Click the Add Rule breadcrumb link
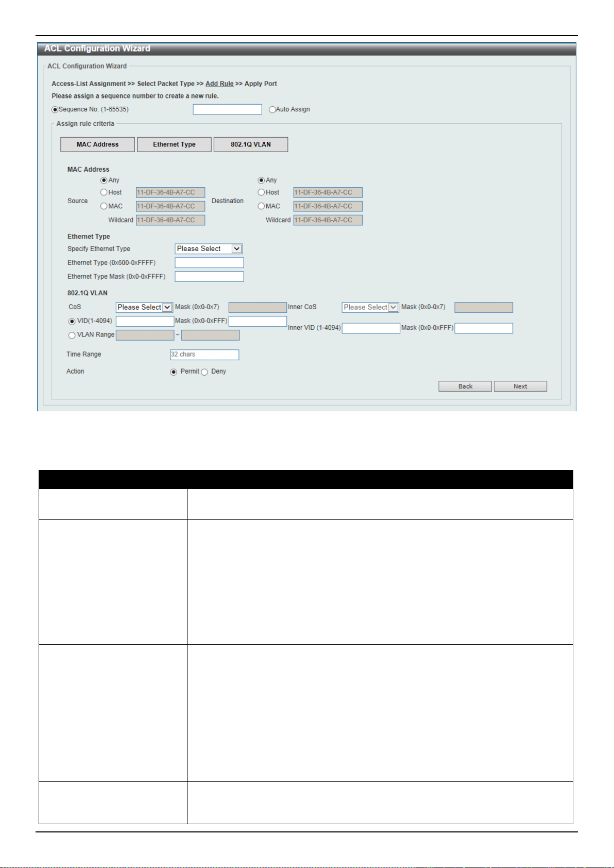 [219, 84]
